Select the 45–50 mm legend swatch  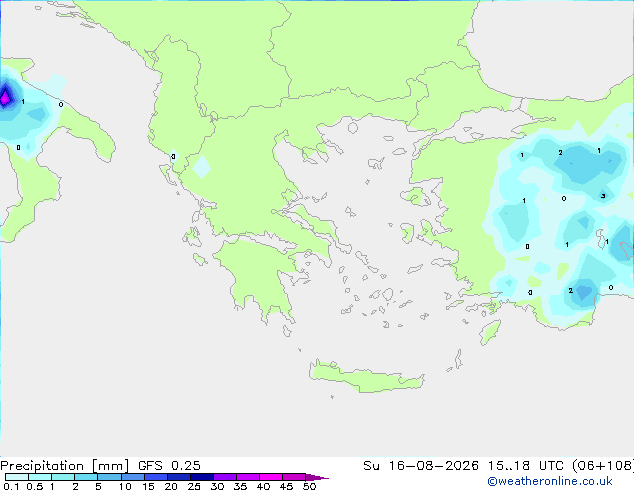click(294, 477)
